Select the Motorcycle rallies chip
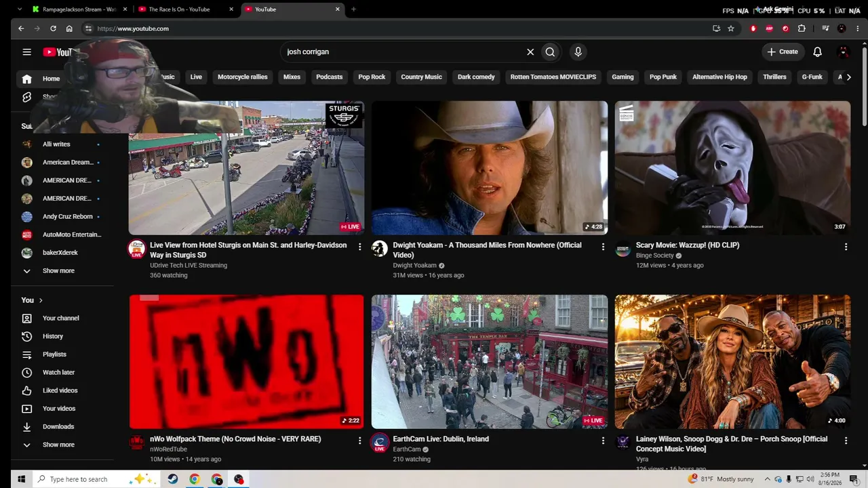The image size is (868, 488). click(243, 77)
